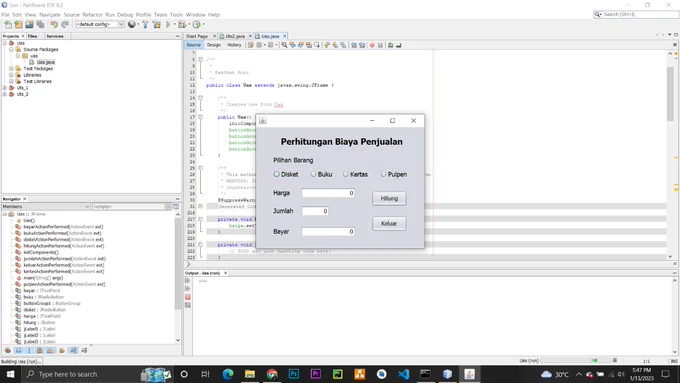The width and height of the screenshot is (680, 383).
Task: Click the Clean and Build icon
Action: coord(157,24)
